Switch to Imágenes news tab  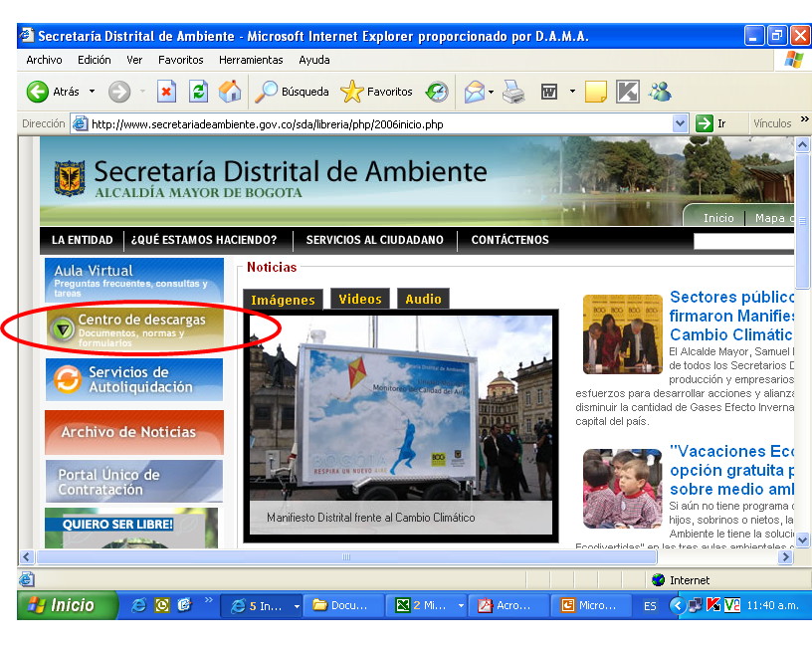coord(283,300)
